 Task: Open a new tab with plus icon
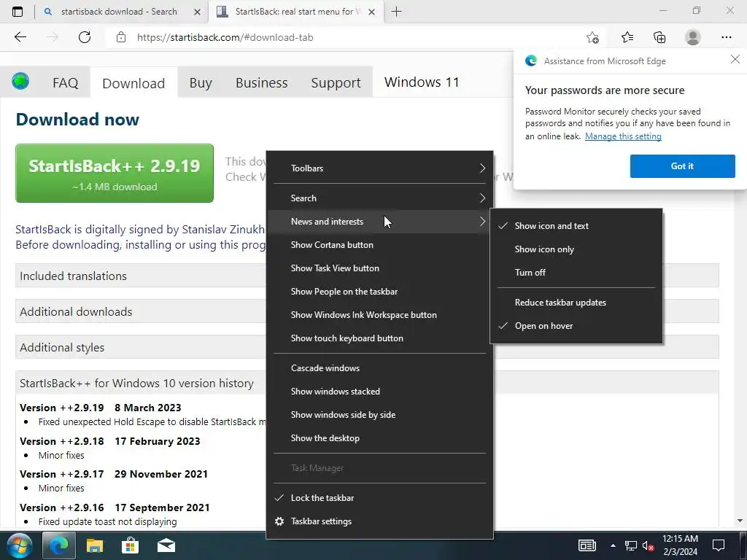396,12
